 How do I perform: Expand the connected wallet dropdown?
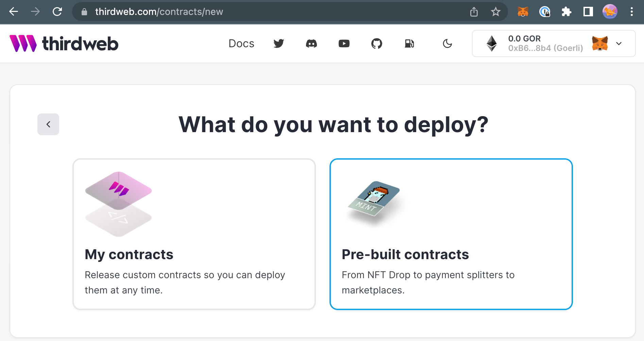[x=619, y=43]
